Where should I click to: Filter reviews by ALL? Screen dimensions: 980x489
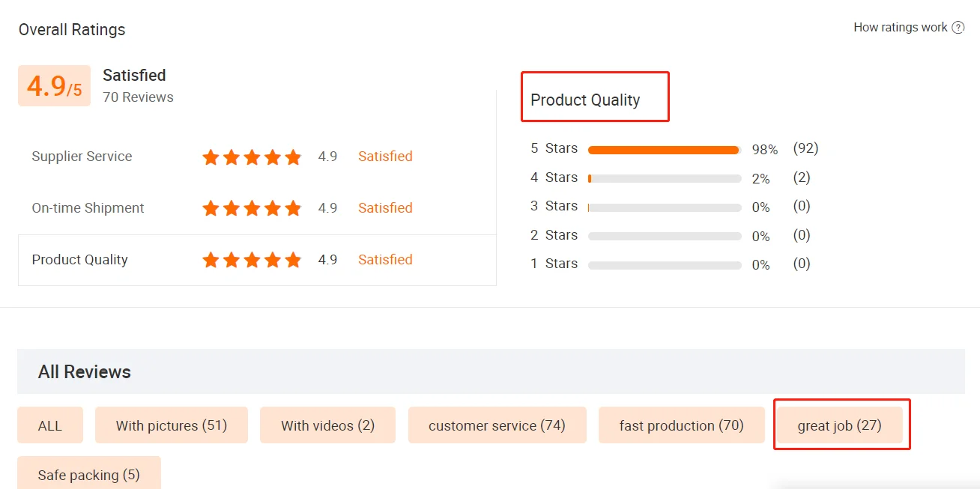tap(50, 425)
